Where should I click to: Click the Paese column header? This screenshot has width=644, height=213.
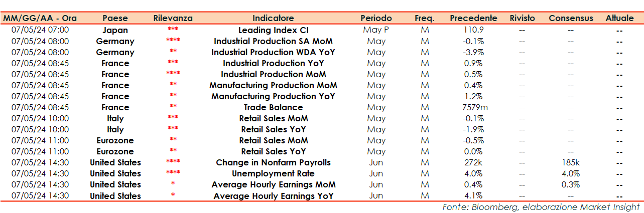pyautogui.click(x=115, y=18)
